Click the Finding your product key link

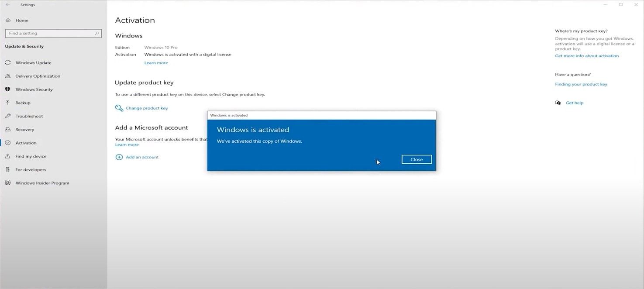point(581,84)
